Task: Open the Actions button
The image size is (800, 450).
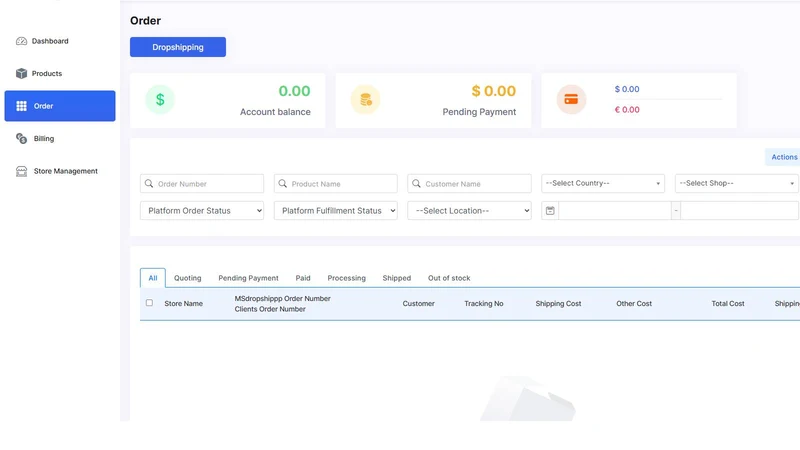Action: pos(783,157)
